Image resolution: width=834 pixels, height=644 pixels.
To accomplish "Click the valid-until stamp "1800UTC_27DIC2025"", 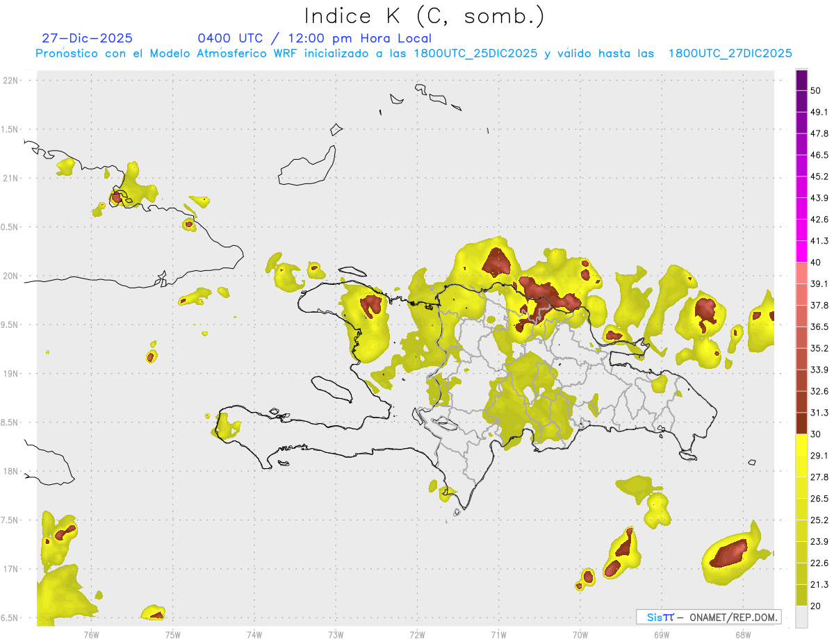I will (x=730, y=53).
